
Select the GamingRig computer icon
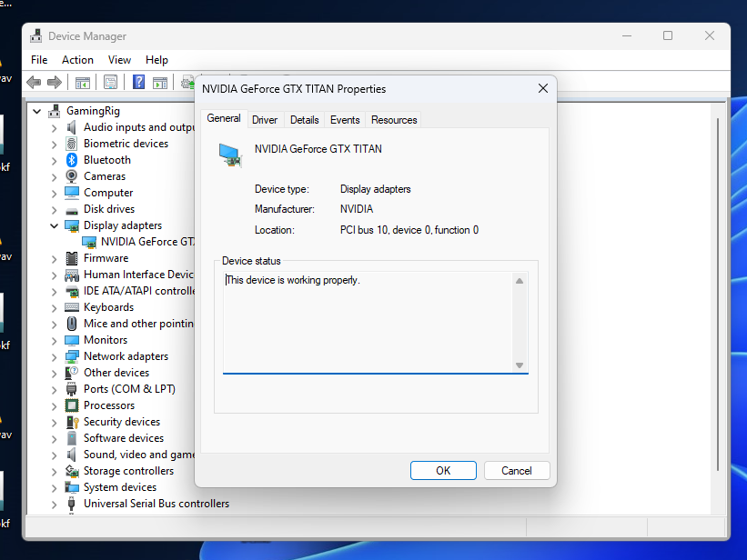pyautogui.click(x=55, y=111)
